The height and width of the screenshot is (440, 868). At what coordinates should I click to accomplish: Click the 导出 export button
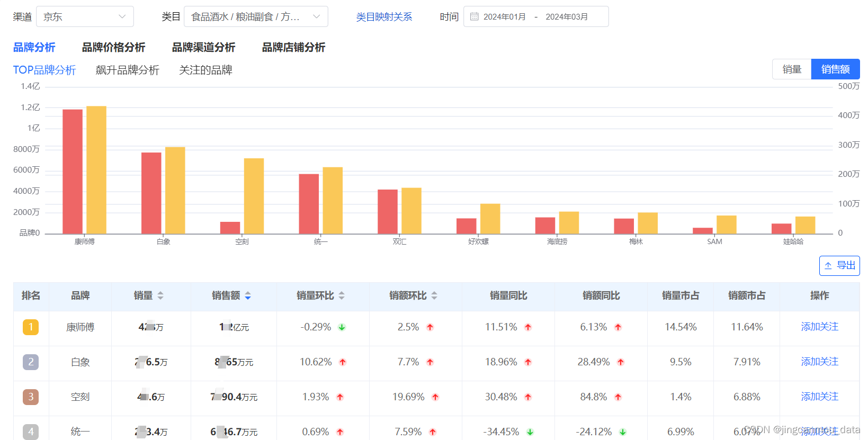[839, 266]
